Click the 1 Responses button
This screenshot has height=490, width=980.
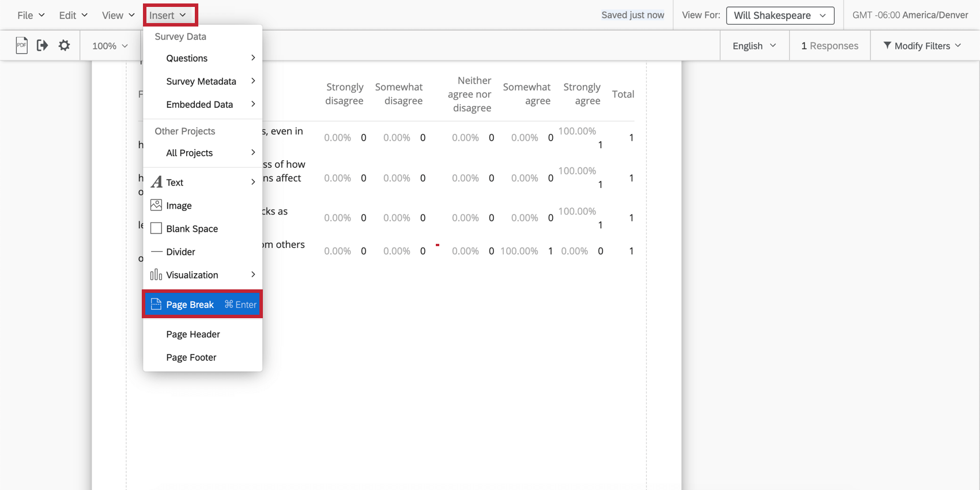tap(830, 46)
